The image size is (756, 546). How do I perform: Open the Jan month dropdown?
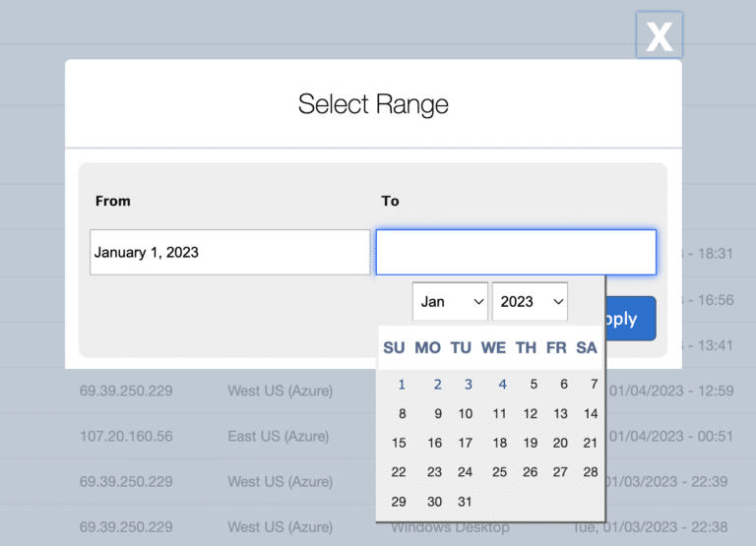(x=450, y=301)
